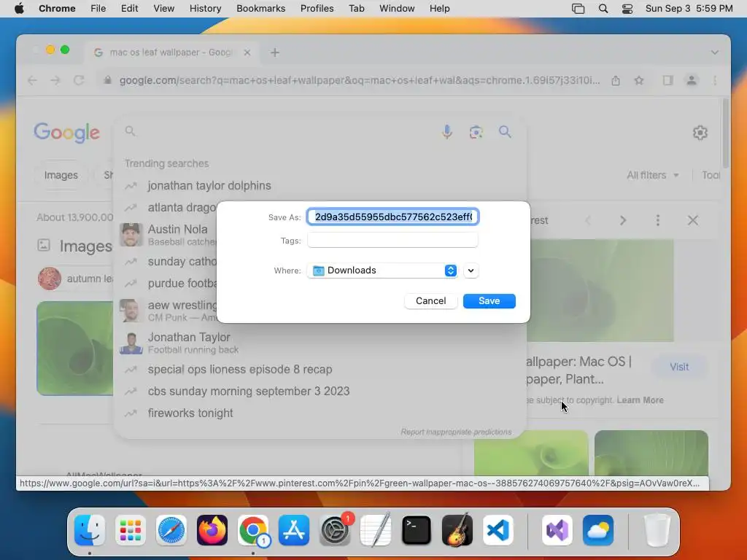Select special ops lioness episode 8 recap

(321, 370)
